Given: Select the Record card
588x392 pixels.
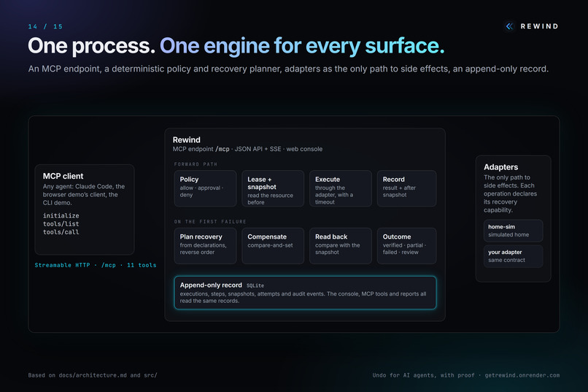Looking at the screenshot, I should 406,188.
